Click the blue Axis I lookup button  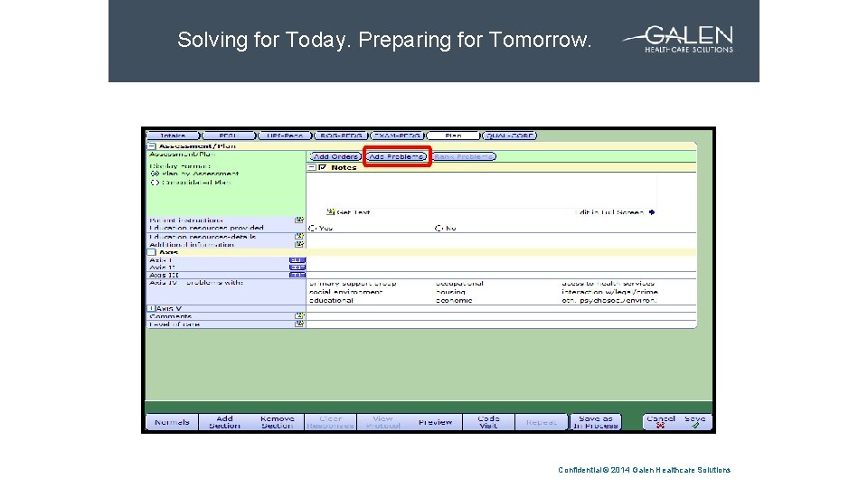[x=297, y=260]
